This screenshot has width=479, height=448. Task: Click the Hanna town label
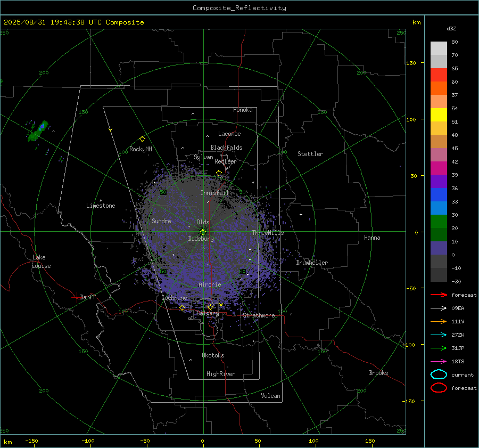pyautogui.click(x=372, y=238)
